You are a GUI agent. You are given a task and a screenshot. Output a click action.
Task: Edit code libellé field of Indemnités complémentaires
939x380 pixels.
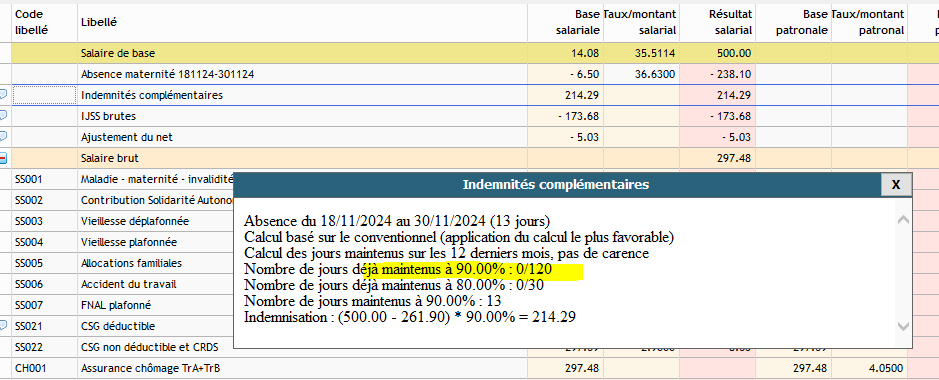tap(45, 95)
